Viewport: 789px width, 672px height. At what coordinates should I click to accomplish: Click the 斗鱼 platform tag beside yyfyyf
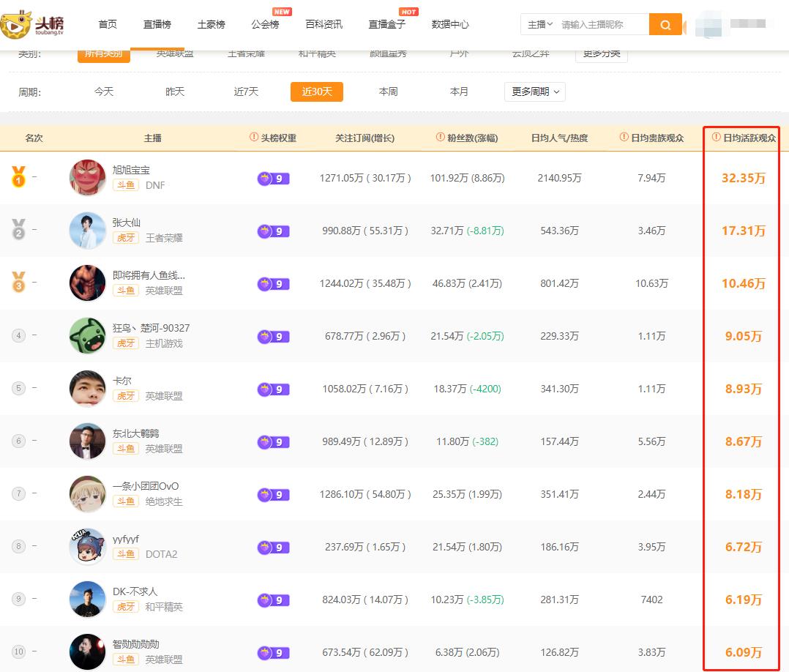pyautogui.click(x=124, y=554)
